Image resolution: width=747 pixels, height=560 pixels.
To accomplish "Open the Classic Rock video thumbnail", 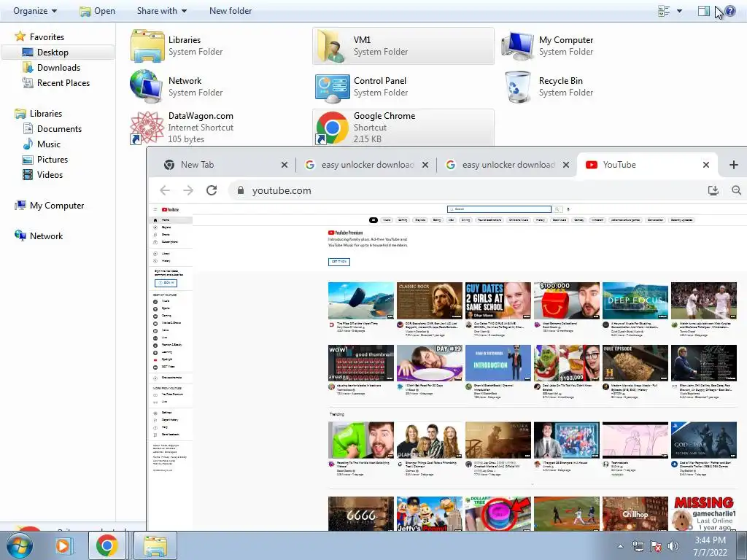I will (429, 300).
